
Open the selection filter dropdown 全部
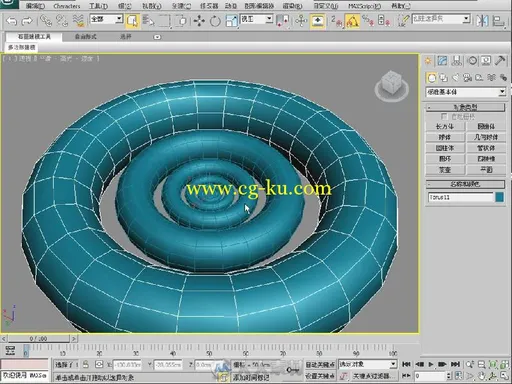coord(107,19)
